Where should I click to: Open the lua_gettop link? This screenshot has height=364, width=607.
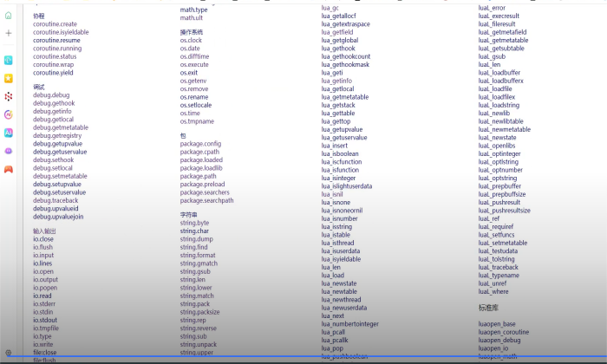[336, 121]
